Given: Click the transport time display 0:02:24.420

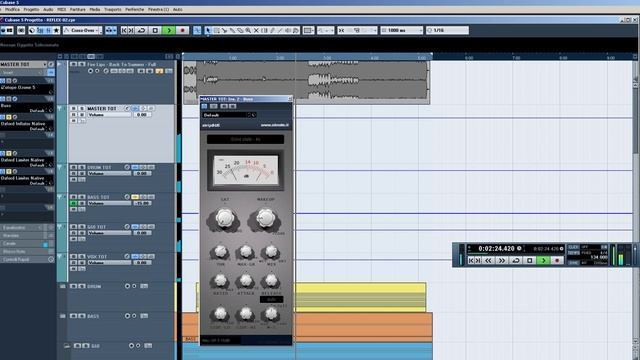Looking at the screenshot, I should 496,249.
